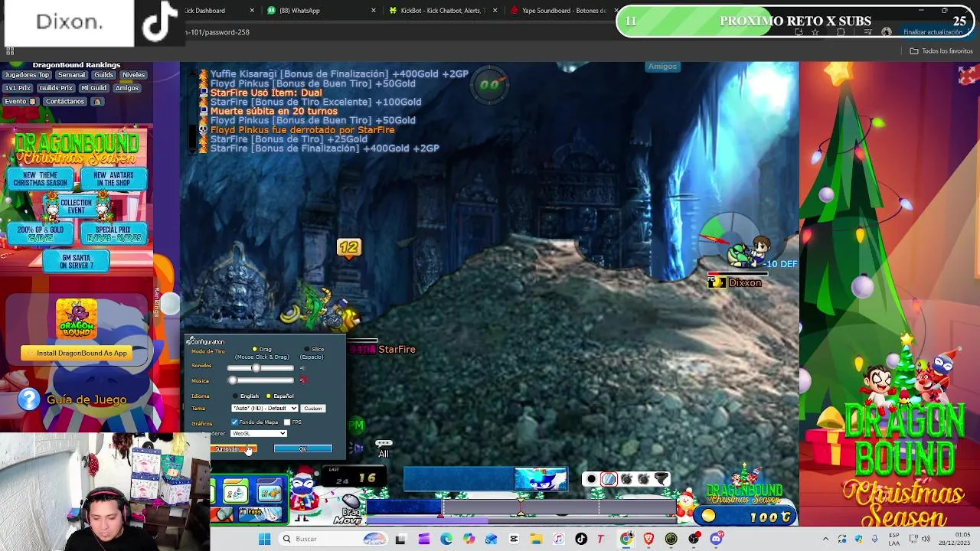This screenshot has width=980, height=551.
Task: Select the highlighted blue shot icon
Action: click(609, 480)
